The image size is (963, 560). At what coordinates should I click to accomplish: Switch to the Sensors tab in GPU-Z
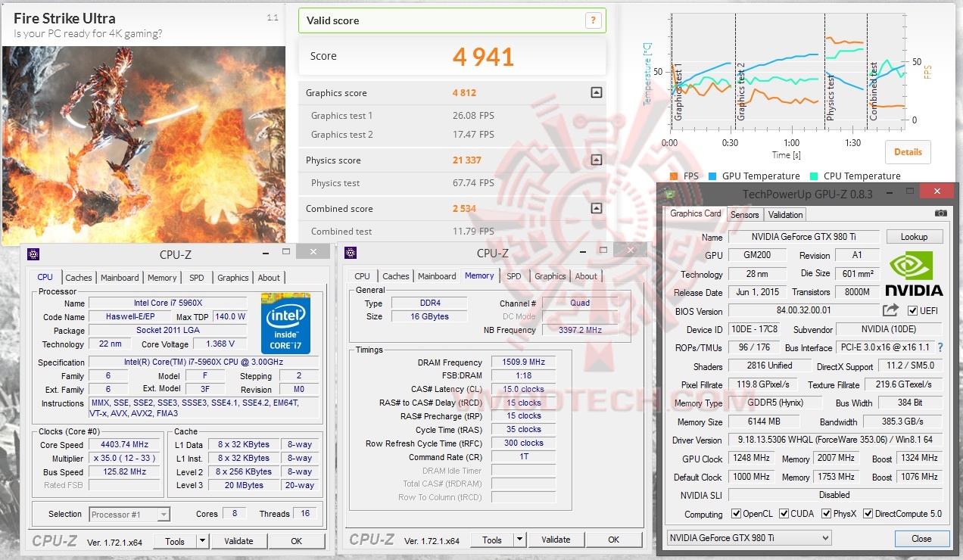click(744, 215)
